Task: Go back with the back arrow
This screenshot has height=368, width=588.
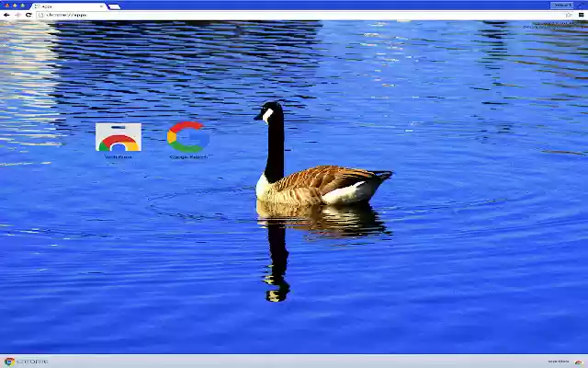Action: (6, 15)
